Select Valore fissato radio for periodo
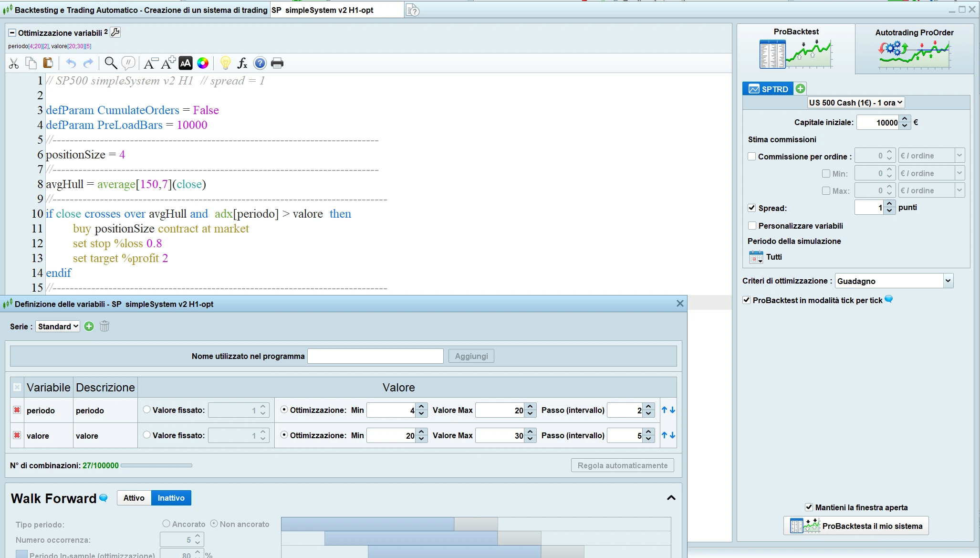This screenshot has height=558, width=980. (147, 410)
